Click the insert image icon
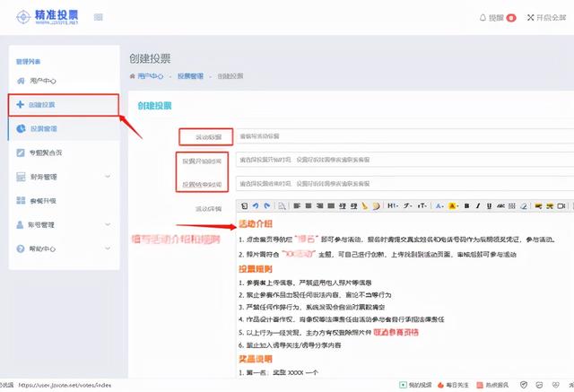 click(538, 206)
